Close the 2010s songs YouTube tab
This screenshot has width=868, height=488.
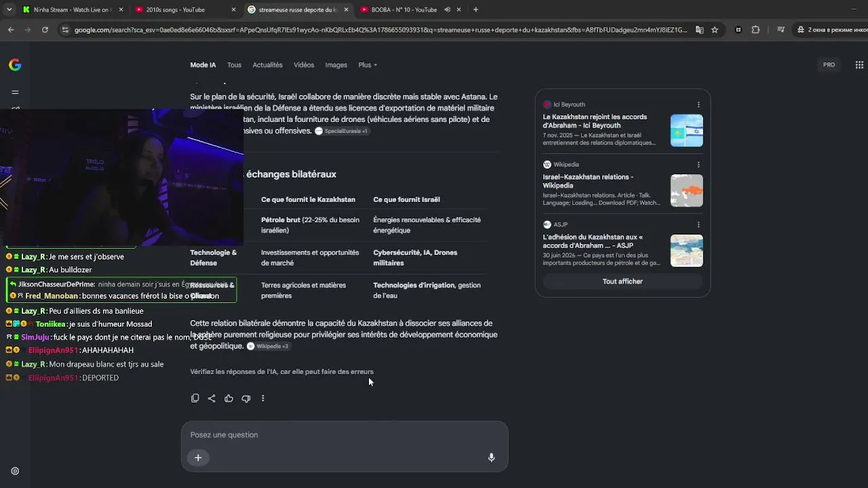point(233,9)
